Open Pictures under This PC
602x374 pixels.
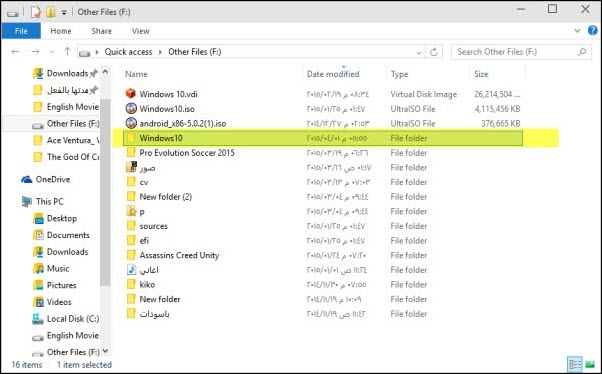(61, 285)
